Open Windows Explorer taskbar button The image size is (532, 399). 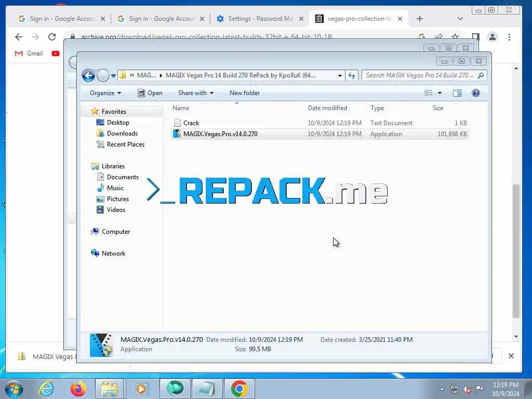tap(109, 389)
